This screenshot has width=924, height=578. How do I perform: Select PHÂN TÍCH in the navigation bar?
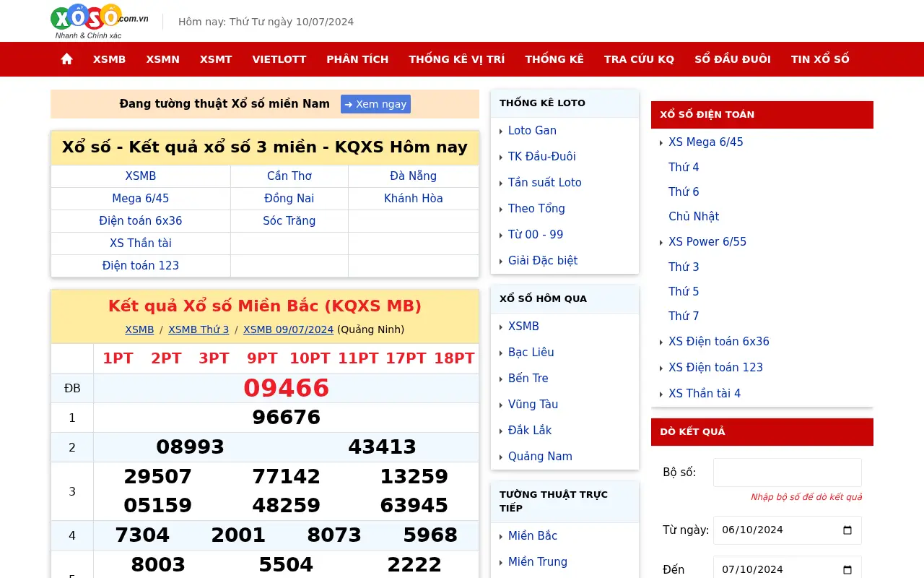[357, 59]
